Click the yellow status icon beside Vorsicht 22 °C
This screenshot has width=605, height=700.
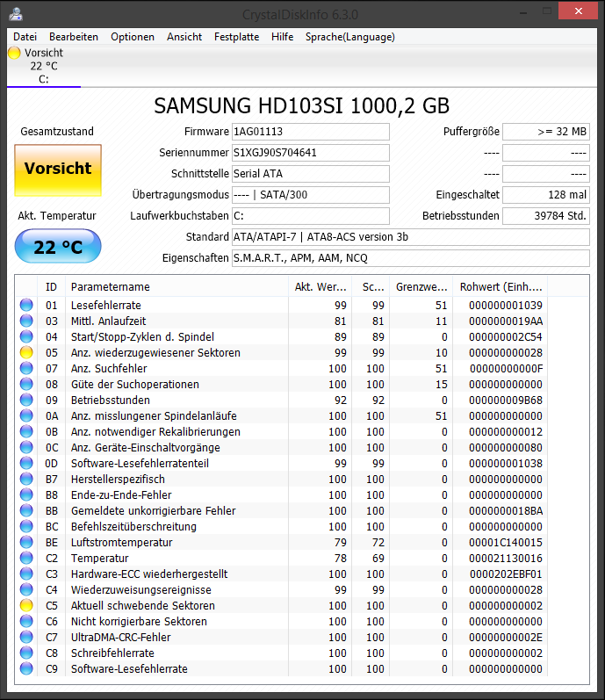[14, 53]
